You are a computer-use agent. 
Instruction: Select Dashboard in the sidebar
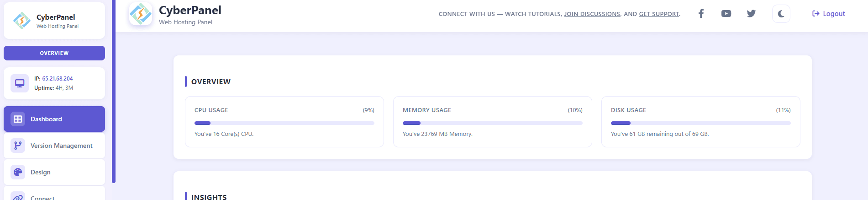54,119
